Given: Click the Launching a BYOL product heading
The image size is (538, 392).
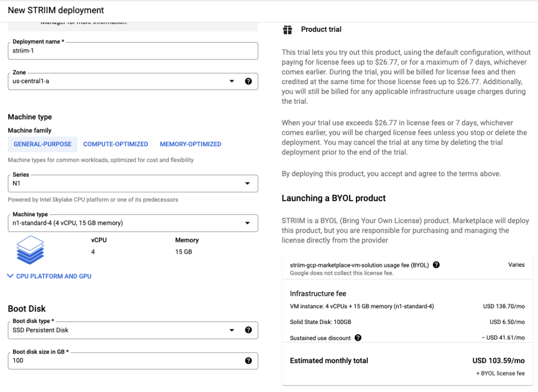Looking at the screenshot, I should [333, 198].
